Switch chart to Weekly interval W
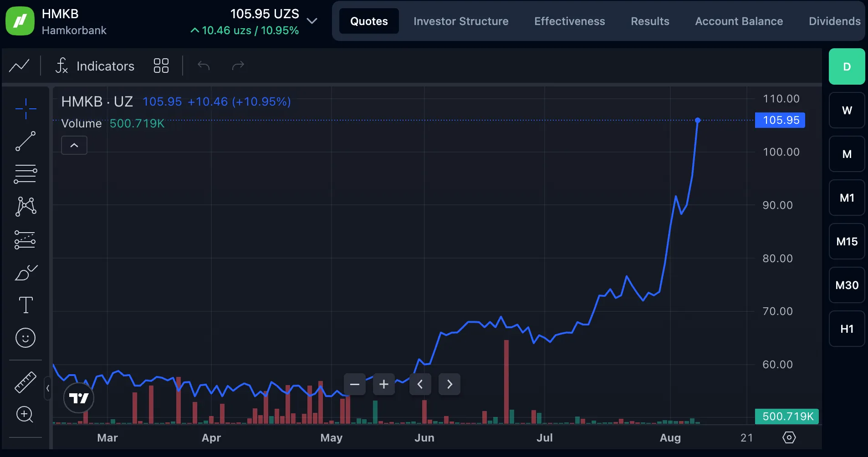Image resolution: width=868 pixels, height=457 pixels. tap(847, 110)
